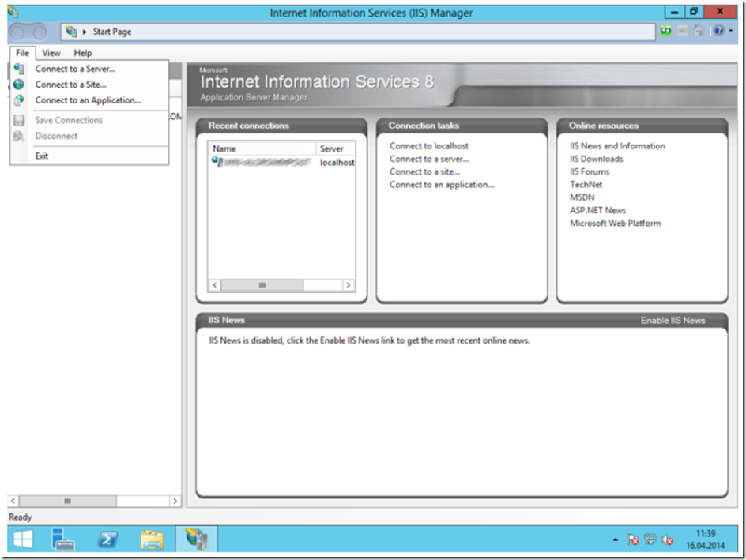Choose Exit from the File menu
Image resolution: width=746 pixels, height=560 pixels.
click(89, 156)
